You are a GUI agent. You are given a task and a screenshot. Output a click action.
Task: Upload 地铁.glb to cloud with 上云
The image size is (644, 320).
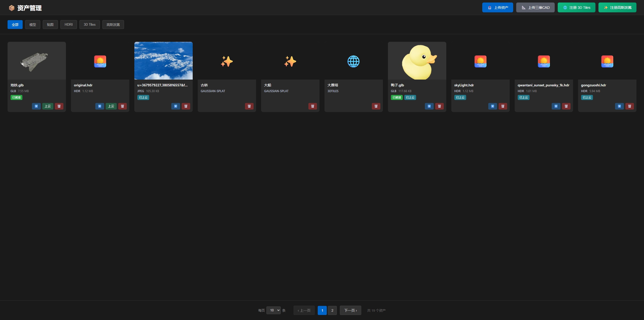(48, 106)
